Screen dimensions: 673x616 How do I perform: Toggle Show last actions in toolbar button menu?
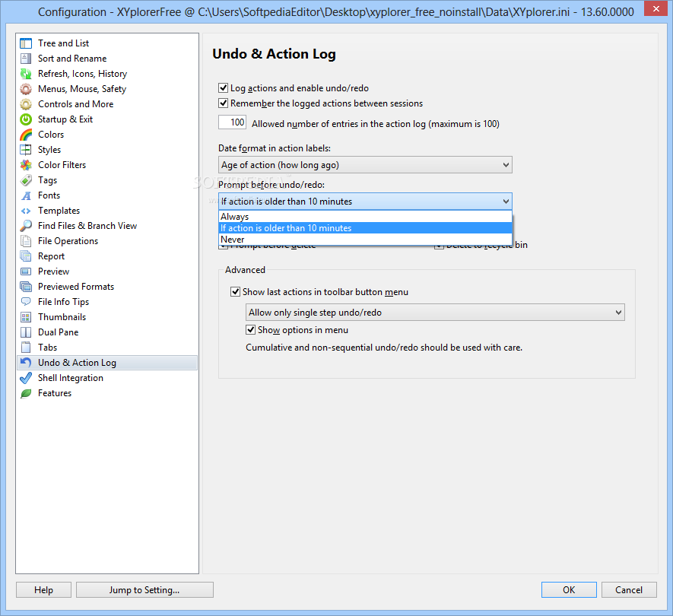(x=235, y=292)
